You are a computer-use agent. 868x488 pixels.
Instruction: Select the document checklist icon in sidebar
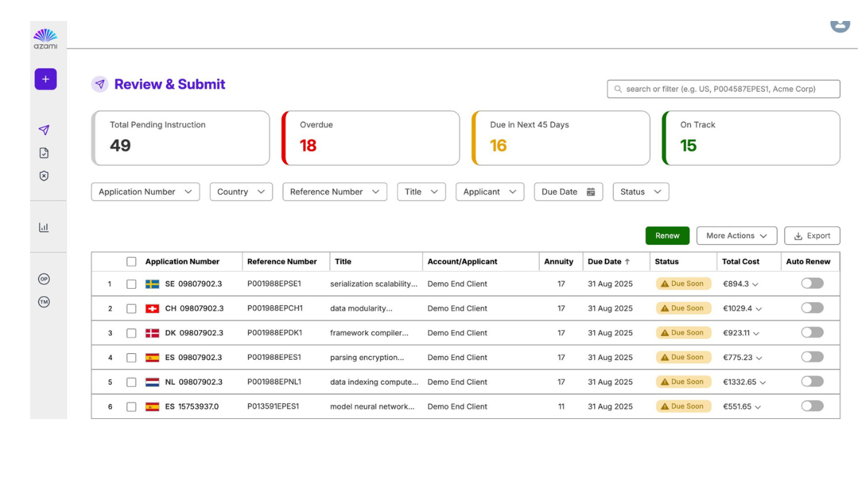point(44,152)
